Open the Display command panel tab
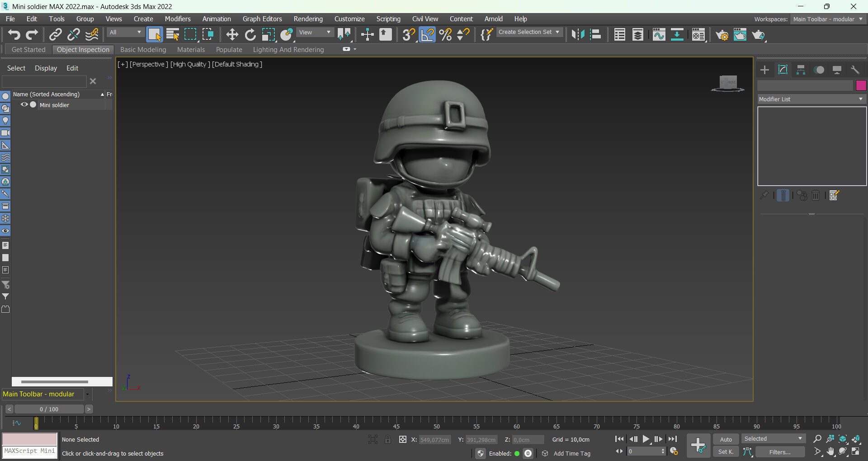This screenshot has height=461, width=868. [x=837, y=70]
